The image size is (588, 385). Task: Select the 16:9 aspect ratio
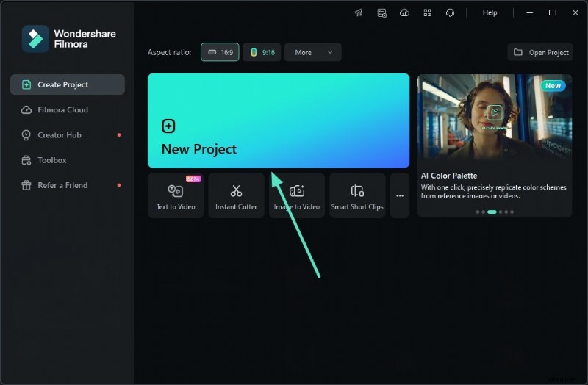pos(220,52)
